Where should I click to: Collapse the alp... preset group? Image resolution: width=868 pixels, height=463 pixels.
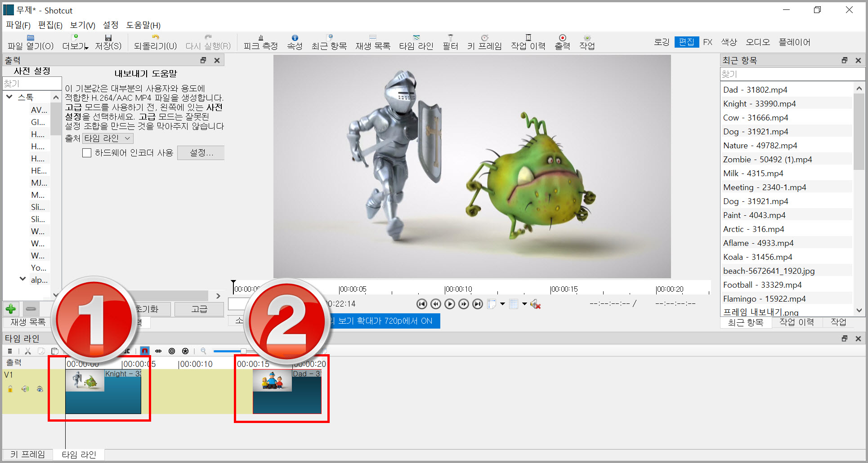22,279
